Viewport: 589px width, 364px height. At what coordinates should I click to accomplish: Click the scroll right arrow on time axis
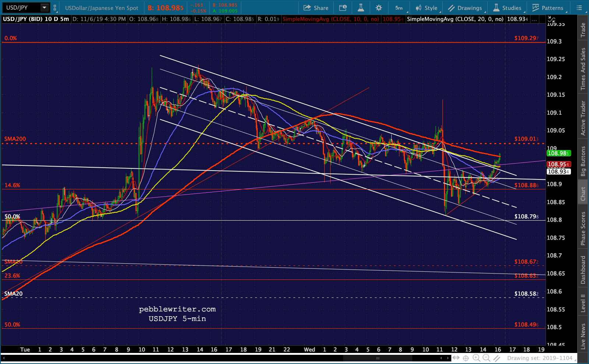pos(448,358)
